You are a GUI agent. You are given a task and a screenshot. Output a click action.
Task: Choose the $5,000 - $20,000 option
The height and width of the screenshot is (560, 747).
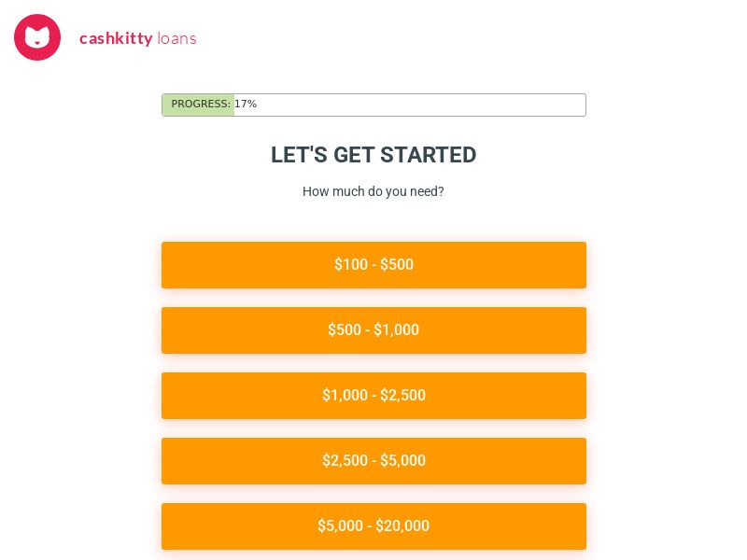(373, 526)
